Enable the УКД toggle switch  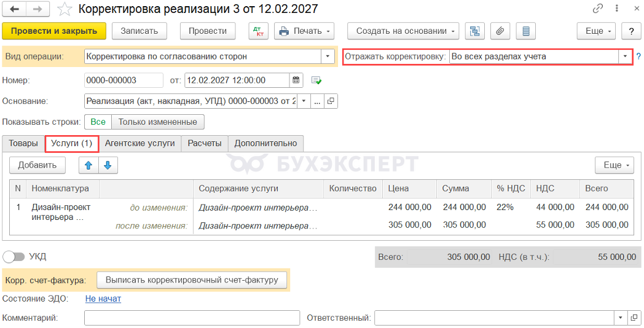coord(14,257)
